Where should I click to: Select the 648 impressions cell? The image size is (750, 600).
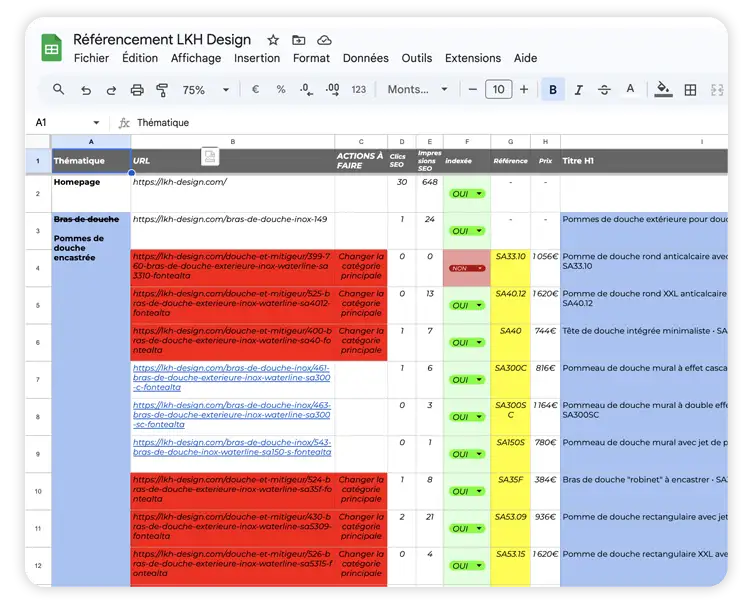pos(430,194)
